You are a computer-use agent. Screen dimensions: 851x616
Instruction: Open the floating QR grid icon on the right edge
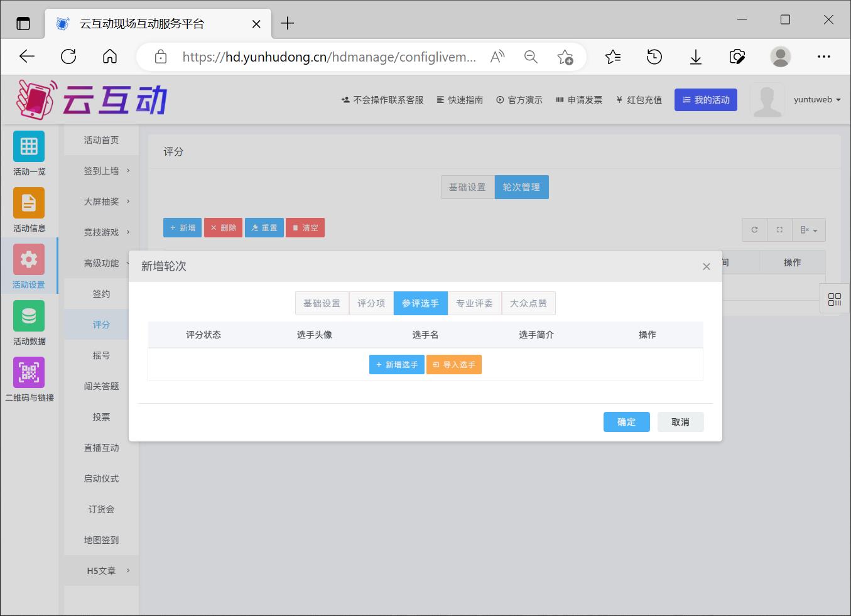(x=835, y=300)
